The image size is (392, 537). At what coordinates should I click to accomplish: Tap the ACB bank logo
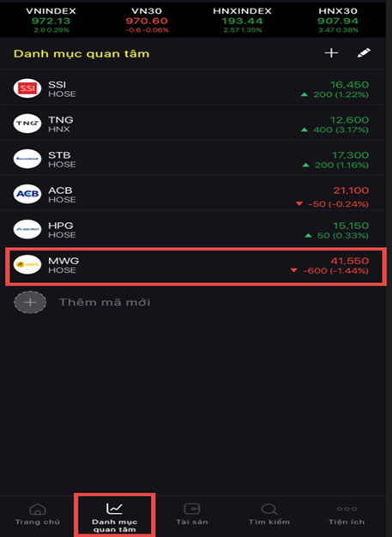click(27, 194)
